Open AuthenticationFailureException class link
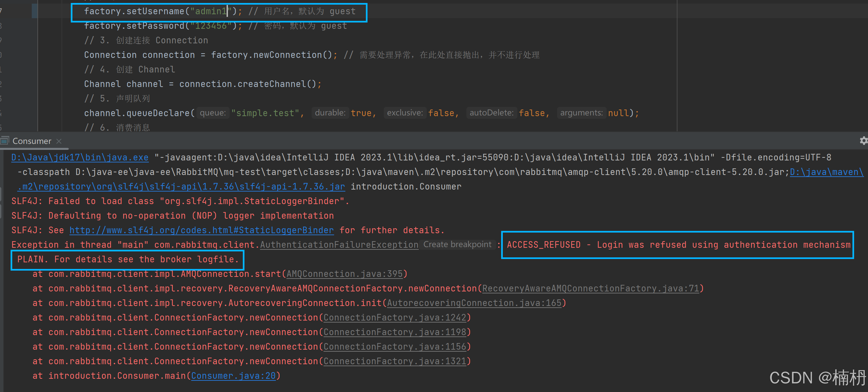 click(339, 245)
